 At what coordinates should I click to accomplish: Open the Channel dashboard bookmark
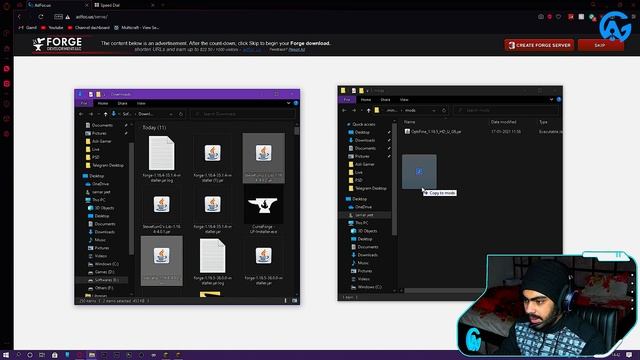tap(89, 28)
